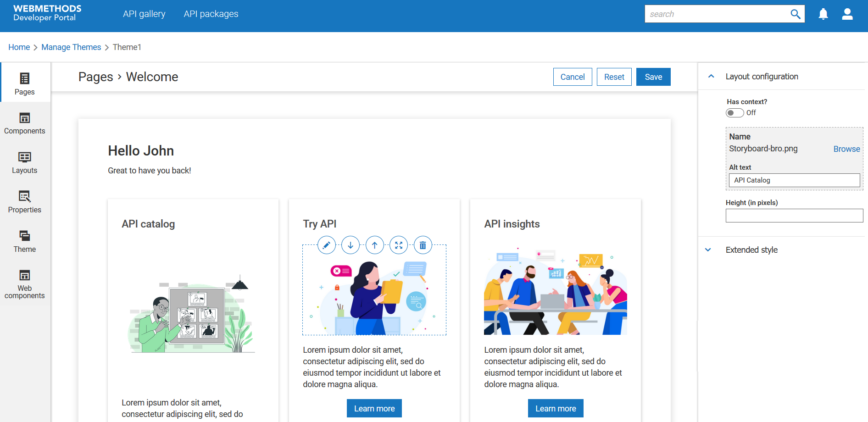Expand the Extended style section
Screen dimensions: 868x422
tap(708, 250)
